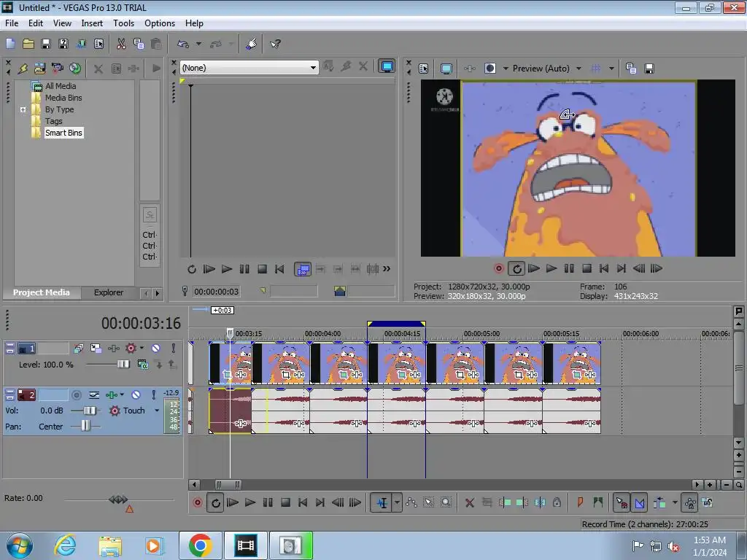Screen dimensions: 747x560
Task: Click the Record button in the timeline transport
Action: pyautogui.click(x=198, y=502)
